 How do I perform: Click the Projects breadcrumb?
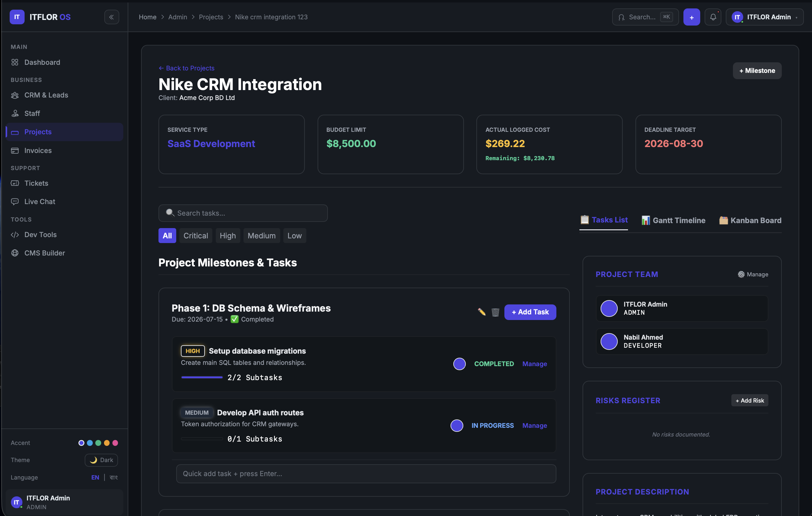(x=211, y=17)
